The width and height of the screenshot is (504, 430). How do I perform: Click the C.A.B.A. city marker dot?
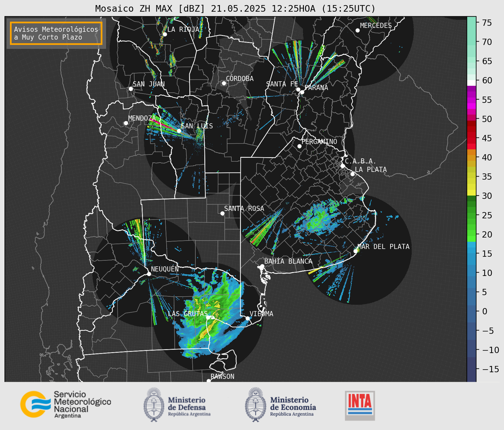[x=343, y=166]
